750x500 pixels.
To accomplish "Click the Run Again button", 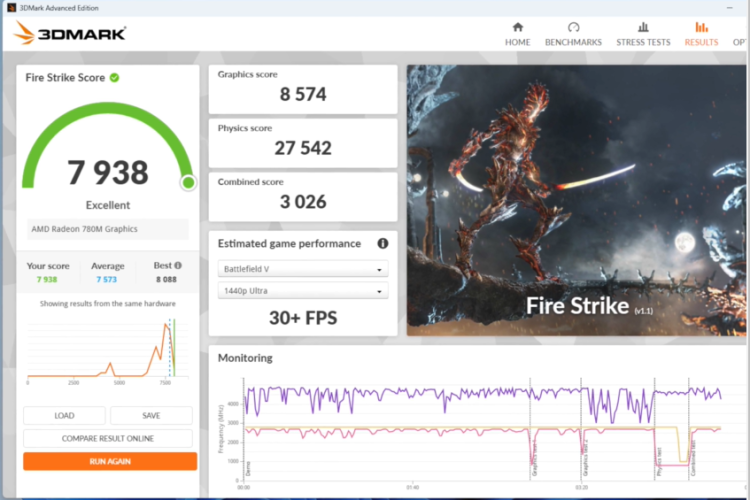I will [x=110, y=461].
